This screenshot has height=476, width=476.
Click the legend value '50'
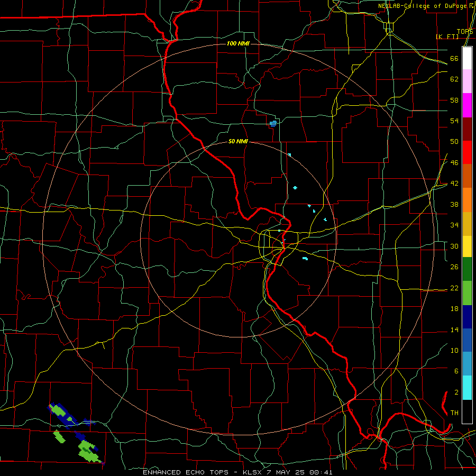coord(454,142)
